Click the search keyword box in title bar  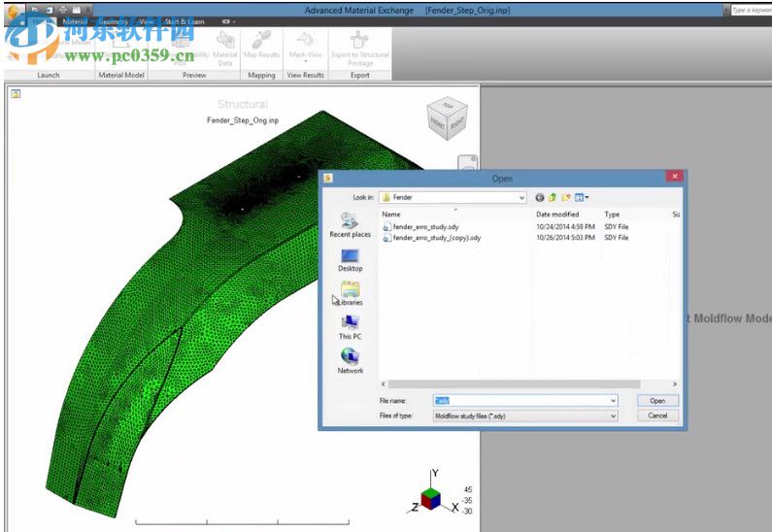click(752, 10)
